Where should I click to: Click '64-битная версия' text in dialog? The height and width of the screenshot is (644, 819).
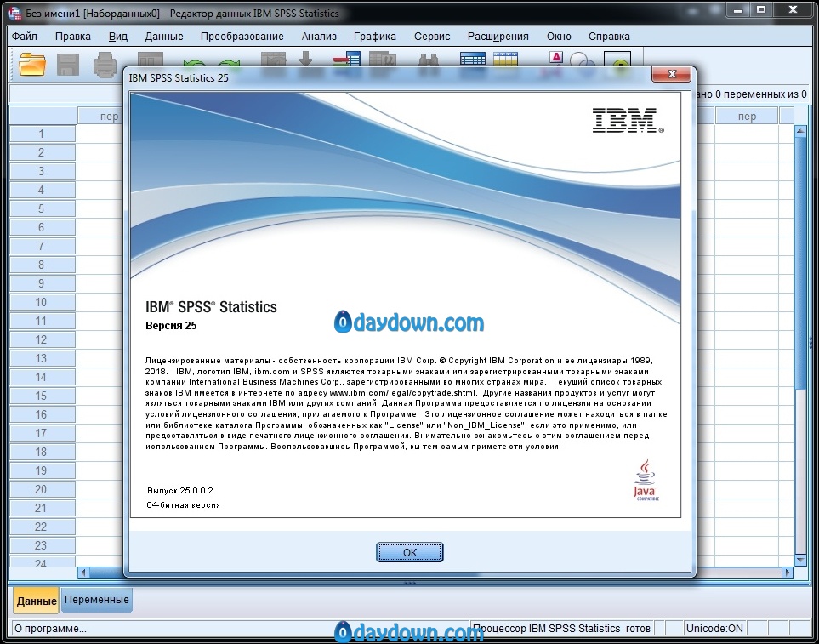point(184,505)
